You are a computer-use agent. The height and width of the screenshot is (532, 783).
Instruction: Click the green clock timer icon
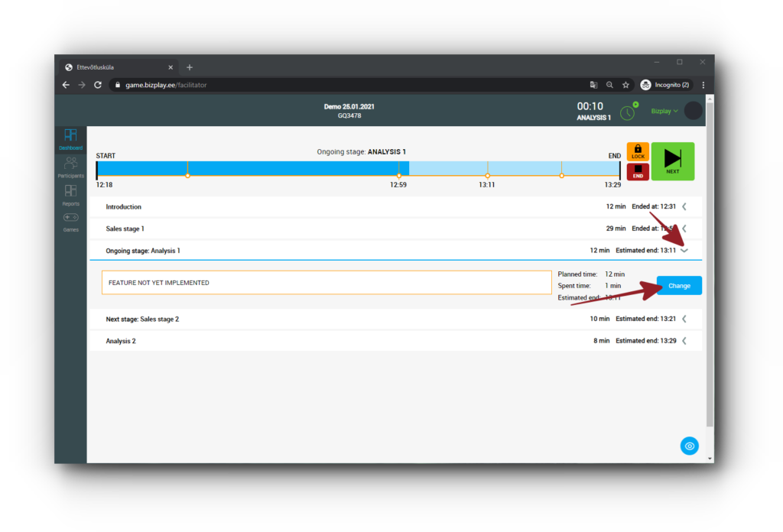(x=627, y=112)
